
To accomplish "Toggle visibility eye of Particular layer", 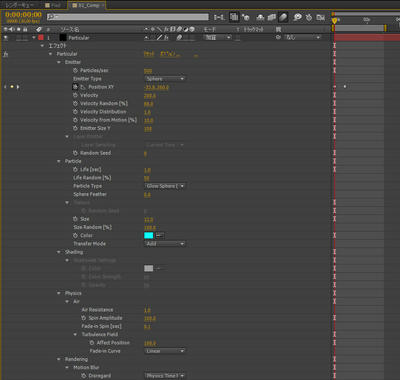I will [x=6, y=38].
